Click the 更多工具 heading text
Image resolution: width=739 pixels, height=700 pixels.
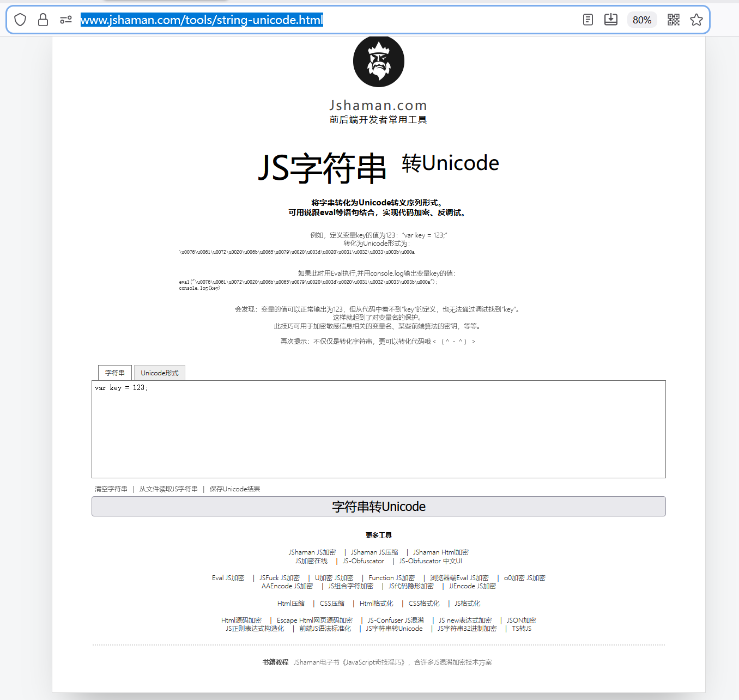(379, 535)
